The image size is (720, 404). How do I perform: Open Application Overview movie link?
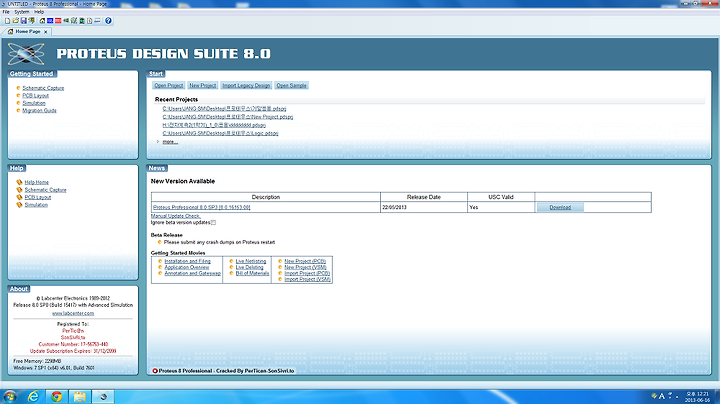[186, 267]
